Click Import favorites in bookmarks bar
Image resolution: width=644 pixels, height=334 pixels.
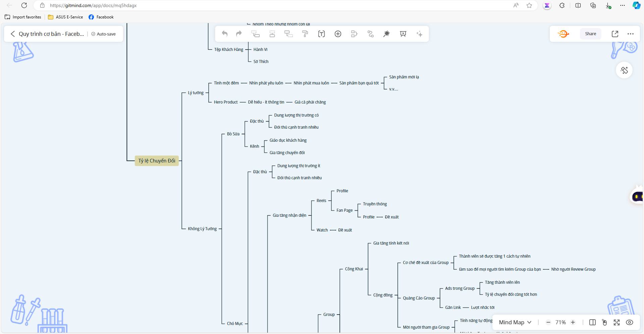click(23, 17)
